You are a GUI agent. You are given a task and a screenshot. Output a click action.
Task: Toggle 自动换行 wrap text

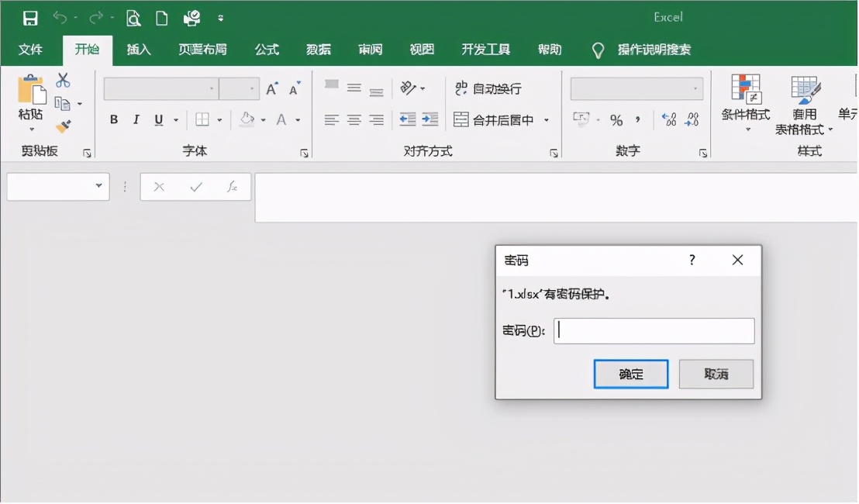click(x=488, y=88)
